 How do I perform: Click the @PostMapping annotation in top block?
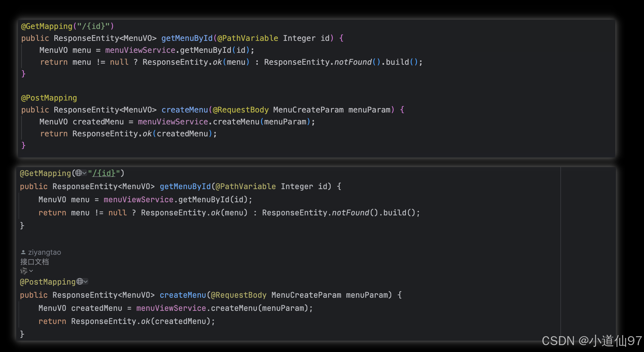click(x=49, y=98)
